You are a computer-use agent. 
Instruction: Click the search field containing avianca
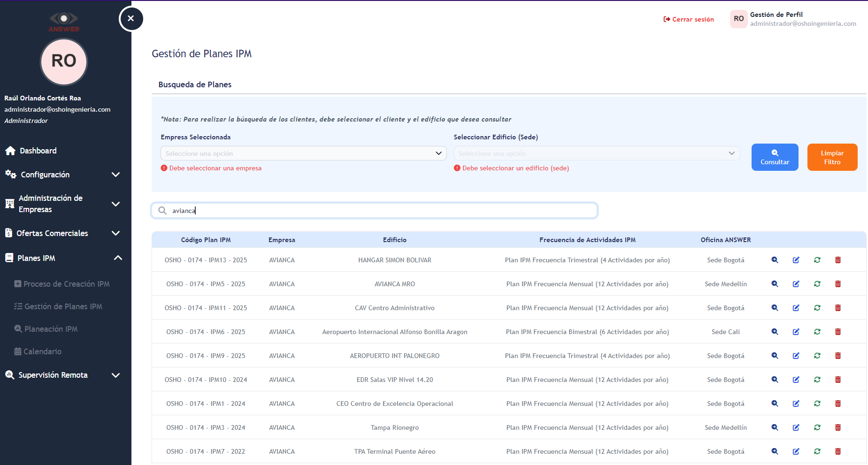pyautogui.click(x=376, y=211)
